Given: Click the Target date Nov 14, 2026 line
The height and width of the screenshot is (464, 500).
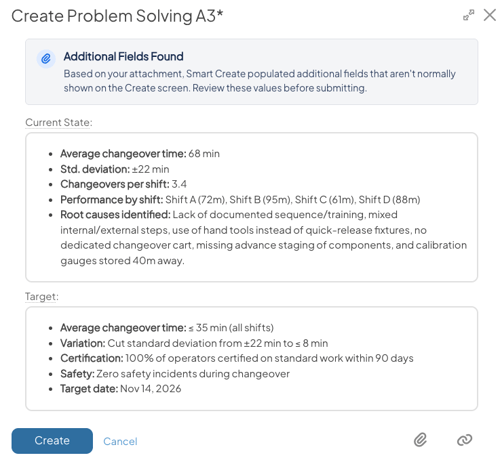Looking at the screenshot, I should [x=121, y=389].
